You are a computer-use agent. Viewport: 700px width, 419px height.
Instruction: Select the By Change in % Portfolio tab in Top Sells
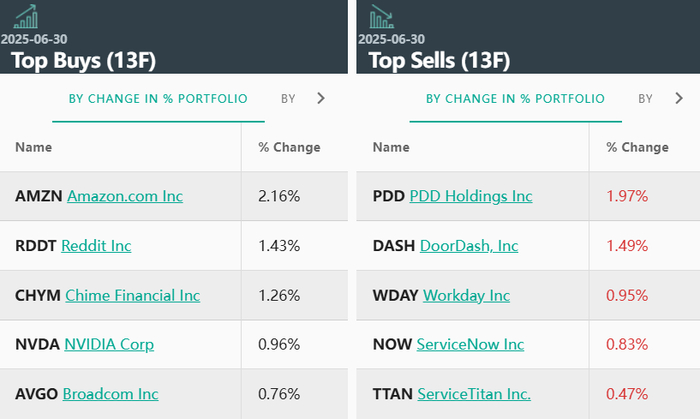[x=515, y=99]
